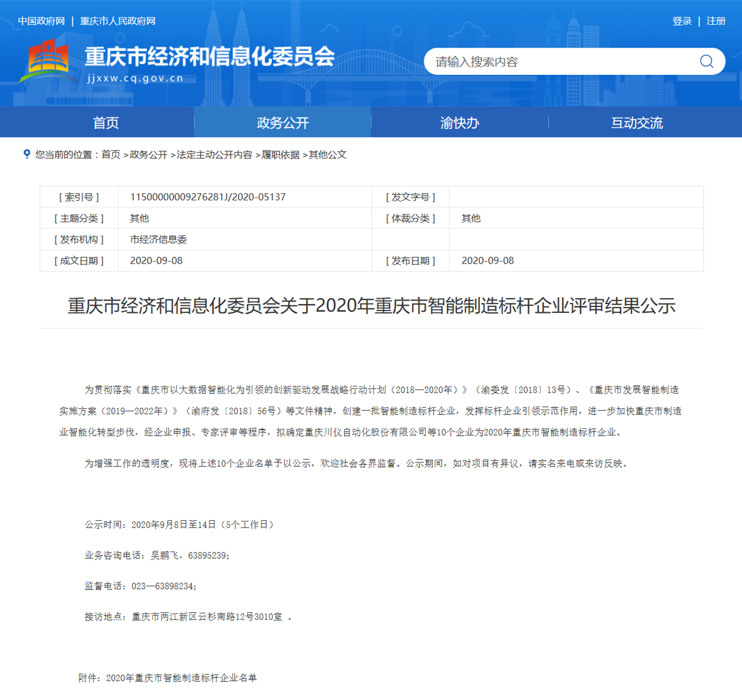The width and height of the screenshot is (742, 700).
Task: Click 履职依据 breadcrumb link
Action: [x=281, y=154]
